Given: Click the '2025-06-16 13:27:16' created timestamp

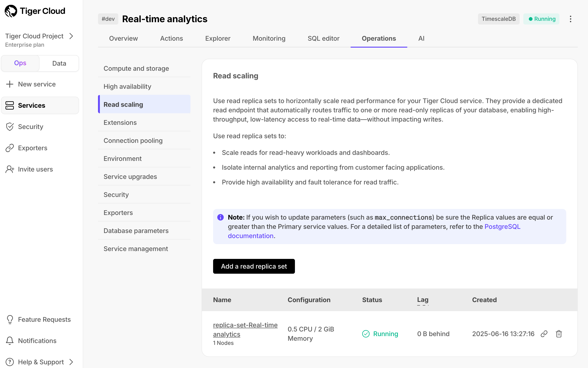Looking at the screenshot, I should coord(503,334).
